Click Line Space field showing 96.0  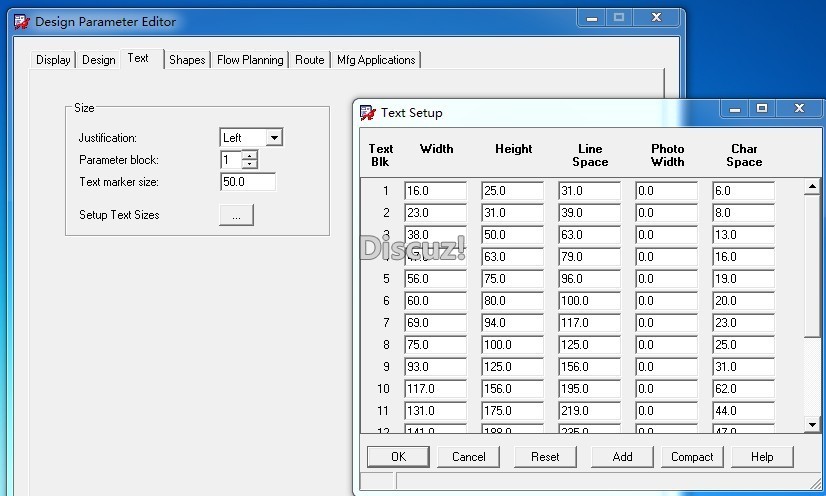pyautogui.click(x=589, y=279)
